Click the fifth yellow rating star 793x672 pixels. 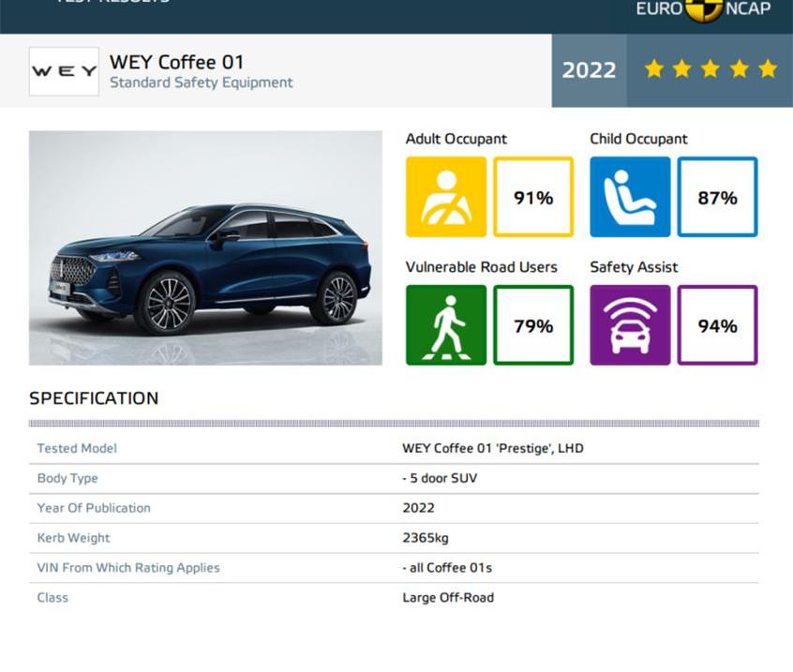click(x=768, y=68)
